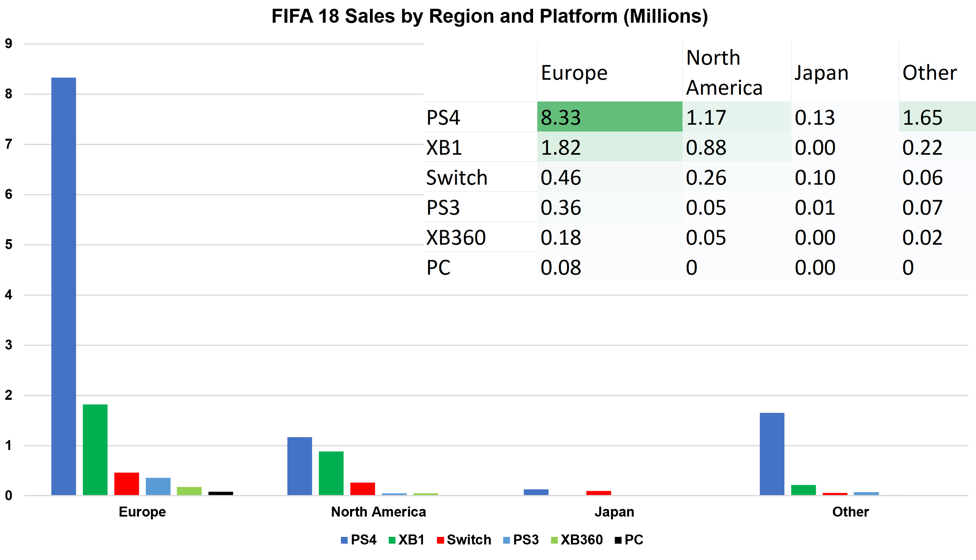Click the PS4 blue legend swatch
The width and height of the screenshot is (976, 560).
344,540
